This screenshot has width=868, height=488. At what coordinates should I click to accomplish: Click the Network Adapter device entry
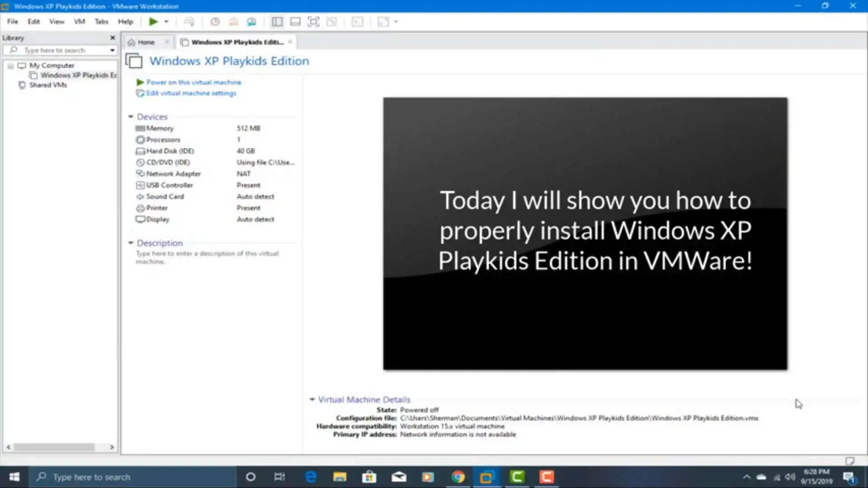[x=173, y=174]
